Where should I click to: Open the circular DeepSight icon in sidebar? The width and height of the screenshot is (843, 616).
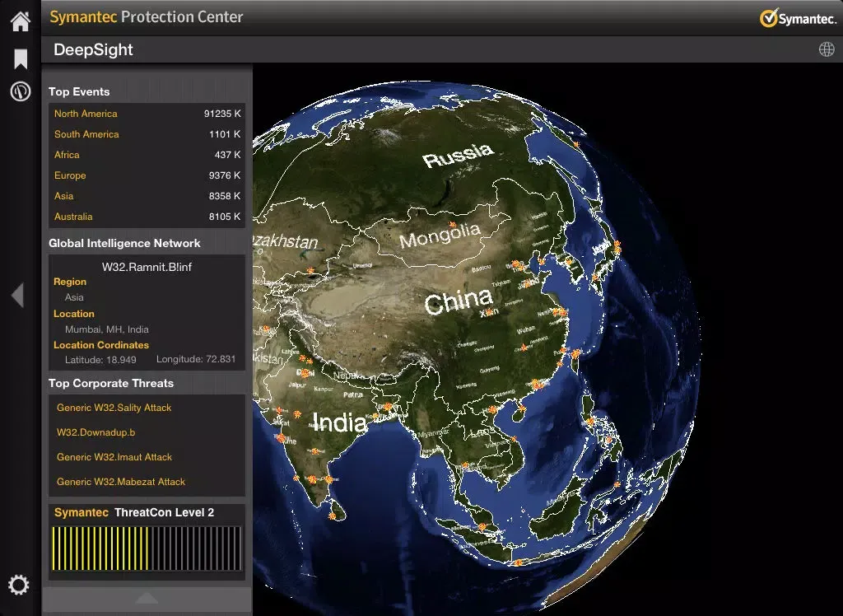(21, 91)
